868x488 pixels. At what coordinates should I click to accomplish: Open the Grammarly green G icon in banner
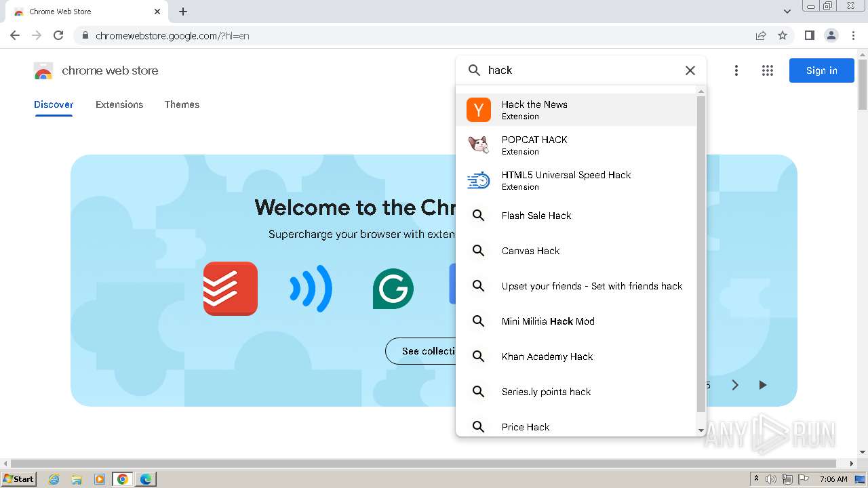(x=393, y=289)
